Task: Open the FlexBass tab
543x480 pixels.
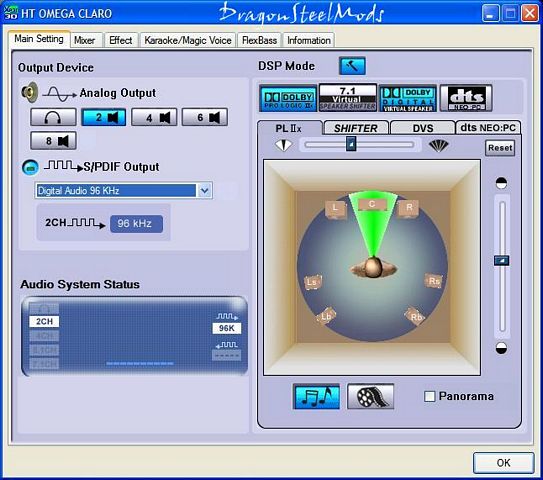Action: (259, 41)
